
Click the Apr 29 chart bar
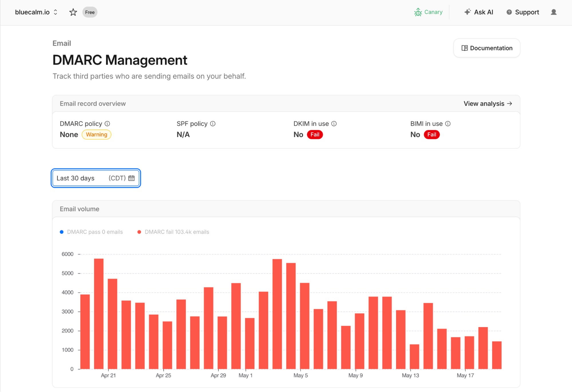[222, 343]
